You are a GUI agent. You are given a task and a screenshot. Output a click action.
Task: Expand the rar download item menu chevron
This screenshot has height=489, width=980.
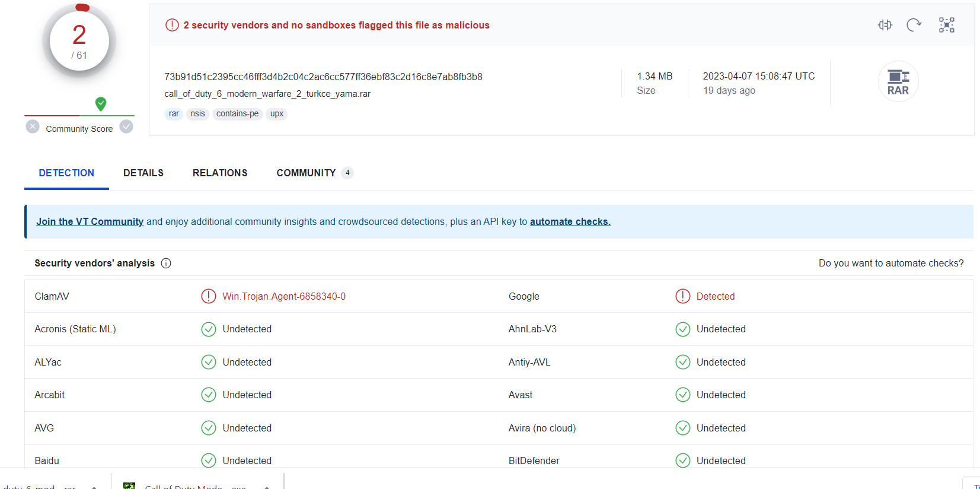click(x=94, y=487)
